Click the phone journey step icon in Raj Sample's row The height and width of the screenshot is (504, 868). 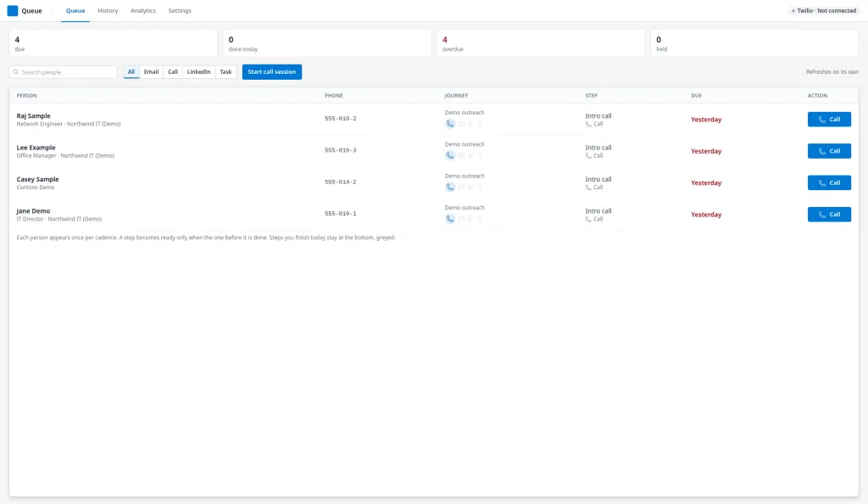[450, 124]
